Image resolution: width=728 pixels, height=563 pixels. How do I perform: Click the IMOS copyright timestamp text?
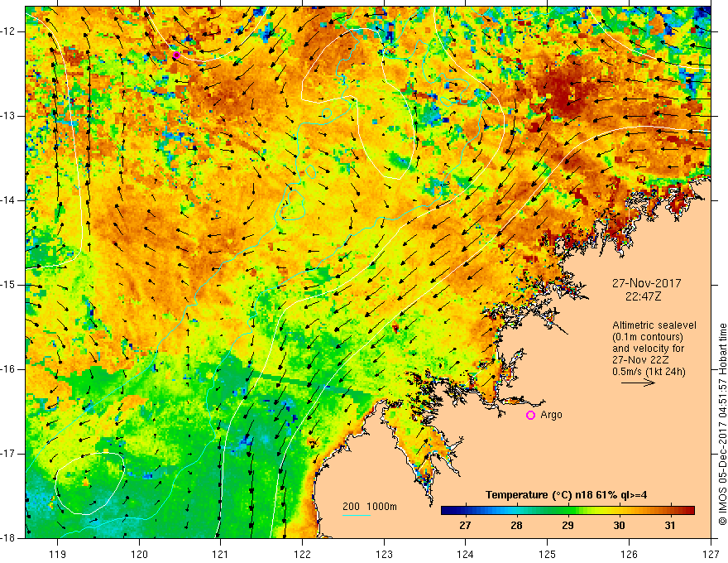(x=722, y=425)
